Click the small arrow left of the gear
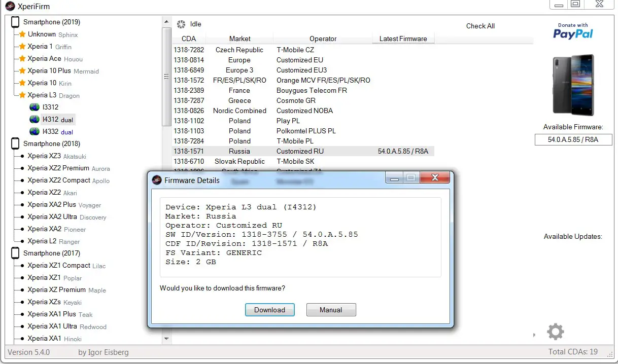The height and width of the screenshot is (364, 618). point(534,335)
